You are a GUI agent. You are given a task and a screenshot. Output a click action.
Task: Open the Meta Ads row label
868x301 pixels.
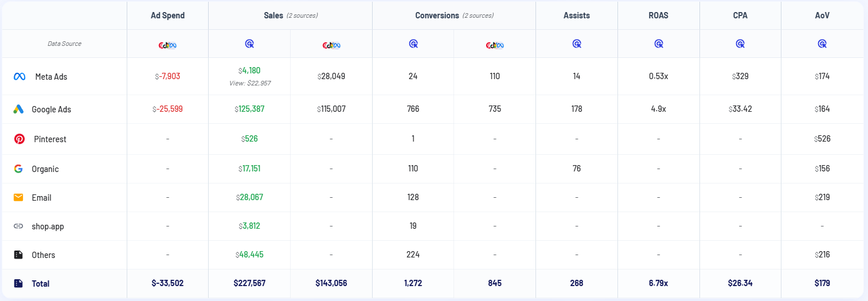[51, 76]
